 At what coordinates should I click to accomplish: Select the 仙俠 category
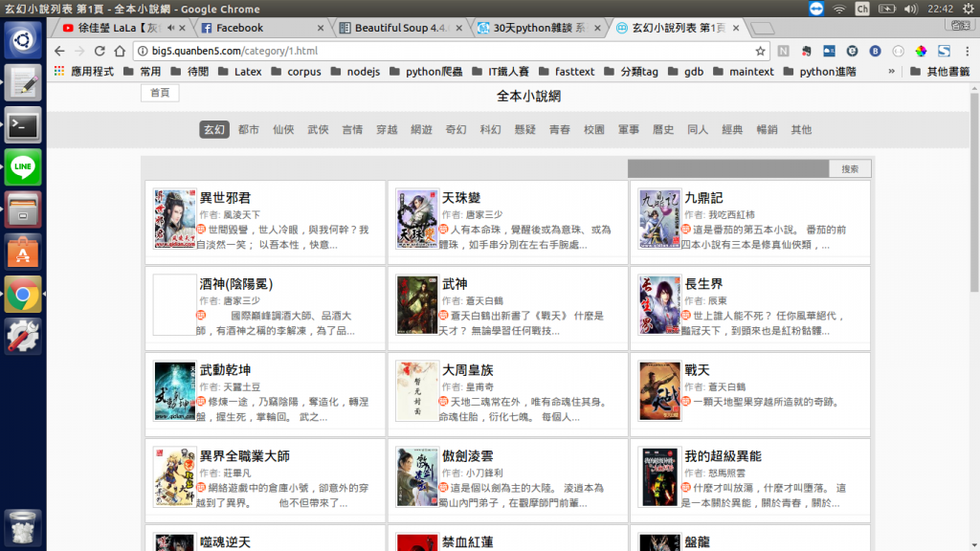(x=283, y=130)
